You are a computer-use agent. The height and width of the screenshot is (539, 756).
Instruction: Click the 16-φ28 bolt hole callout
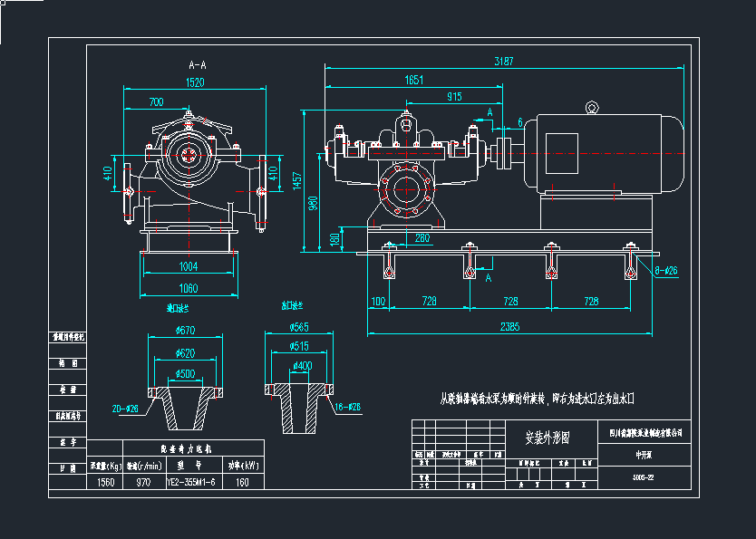point(348,407)
